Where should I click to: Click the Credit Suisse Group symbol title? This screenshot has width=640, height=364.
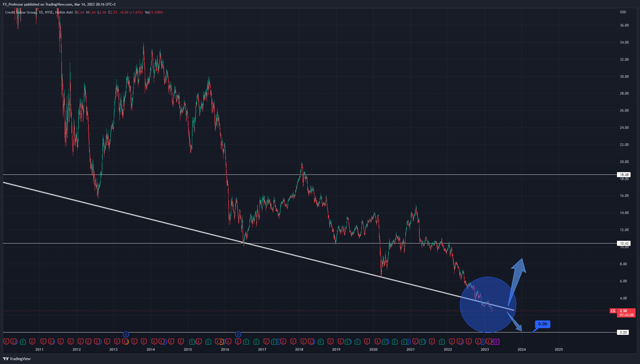click(x=21, y=12)
